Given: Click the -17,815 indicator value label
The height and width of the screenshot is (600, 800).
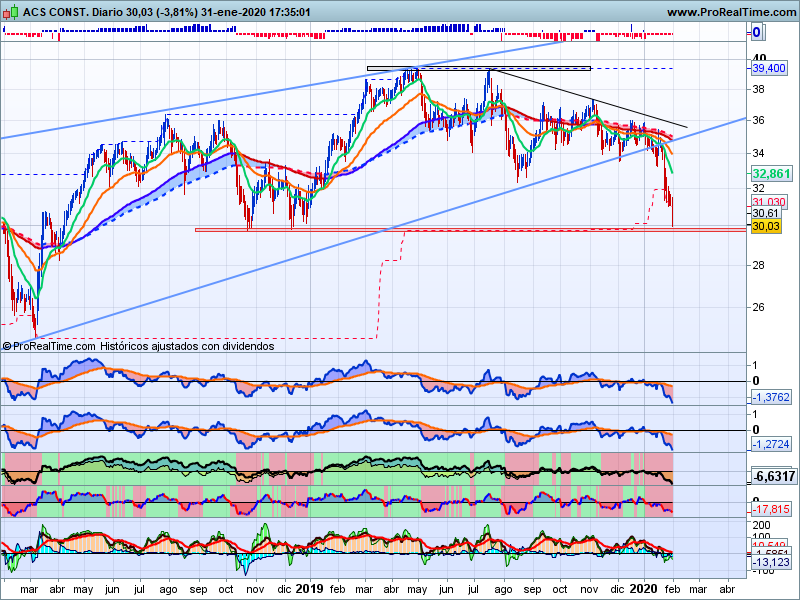Looking at the screenshot, I should click(x=771, y=509).
